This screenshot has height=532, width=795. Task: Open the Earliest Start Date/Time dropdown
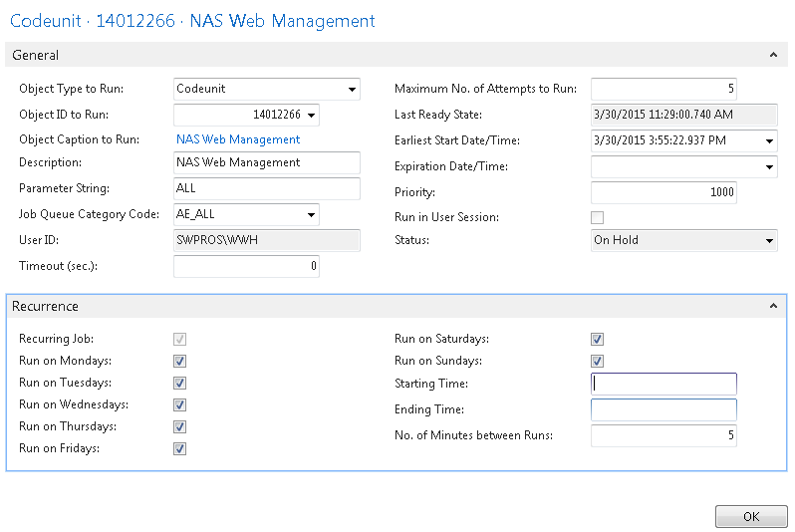point(768,141)
